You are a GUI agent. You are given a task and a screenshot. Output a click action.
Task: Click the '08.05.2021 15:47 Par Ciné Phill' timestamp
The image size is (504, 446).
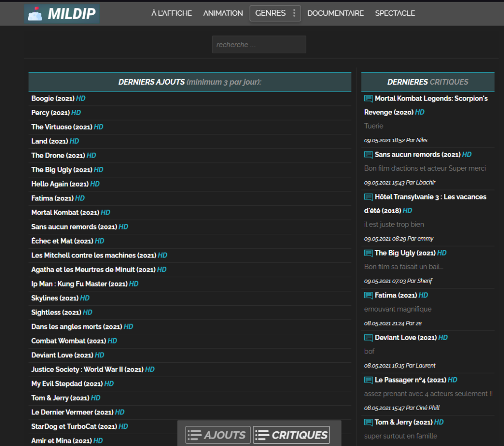point(402,408)
